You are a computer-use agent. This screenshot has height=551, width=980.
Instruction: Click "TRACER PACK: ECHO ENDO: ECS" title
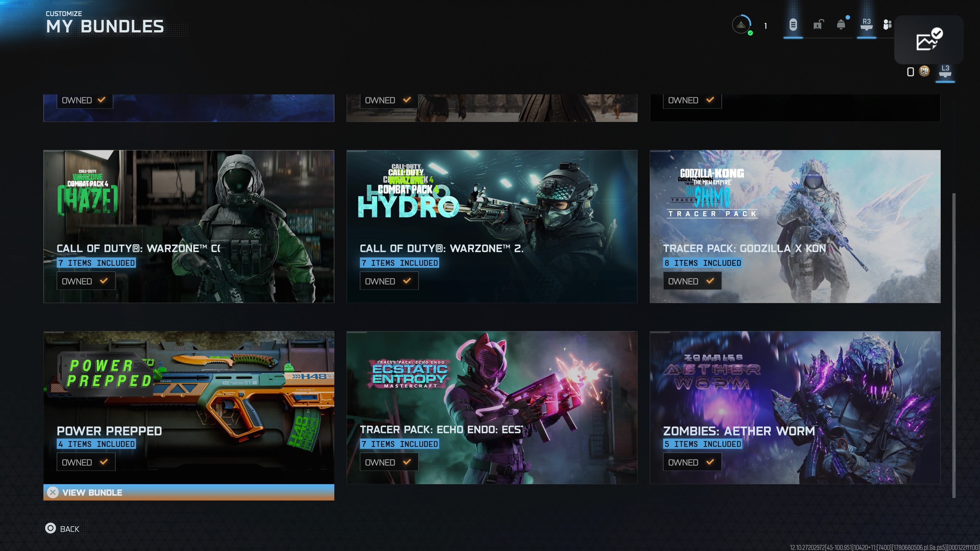[442, 429]
